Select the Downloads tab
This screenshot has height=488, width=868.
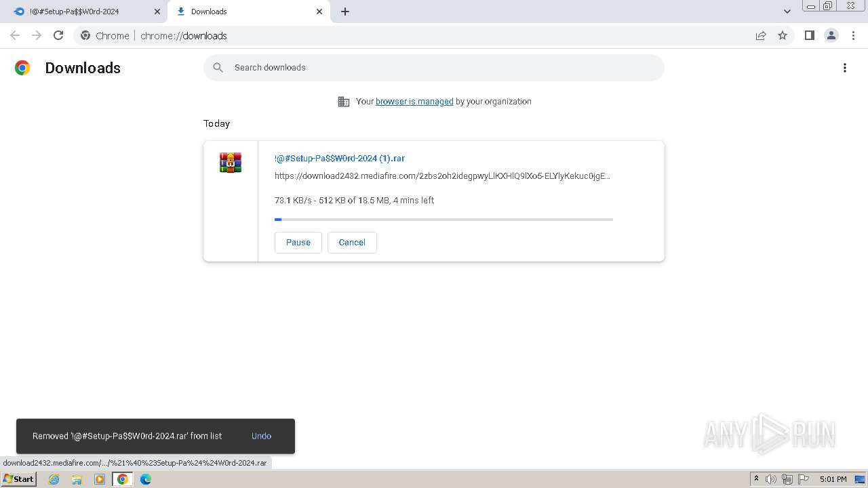[250, 12]
